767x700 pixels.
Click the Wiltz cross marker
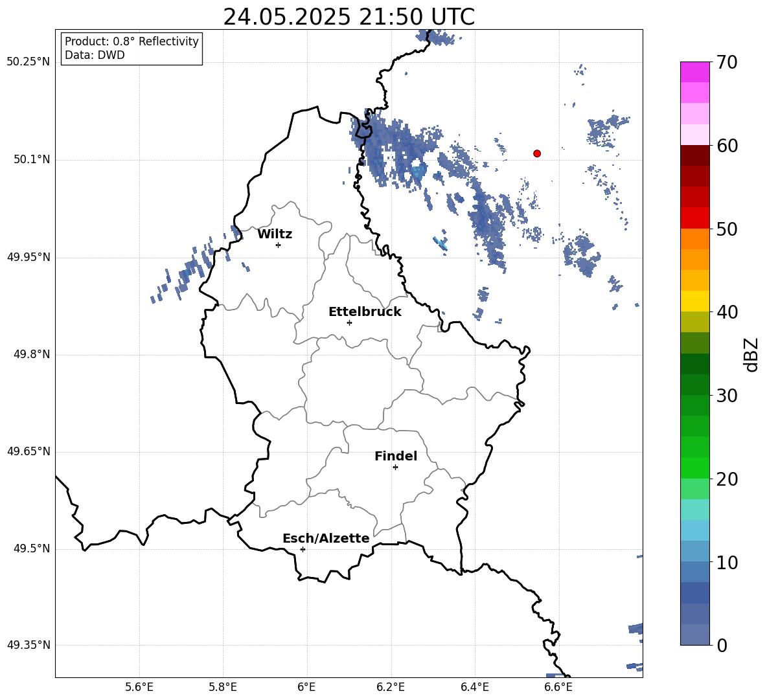[279, 245]
